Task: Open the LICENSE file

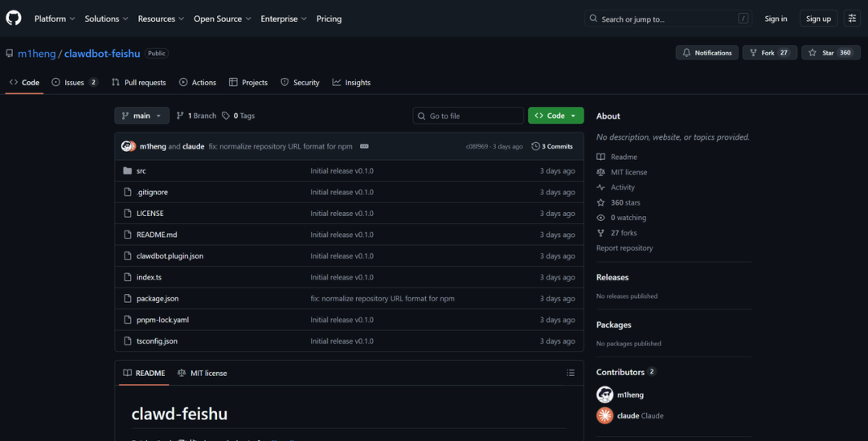Action: coord(150,214)
